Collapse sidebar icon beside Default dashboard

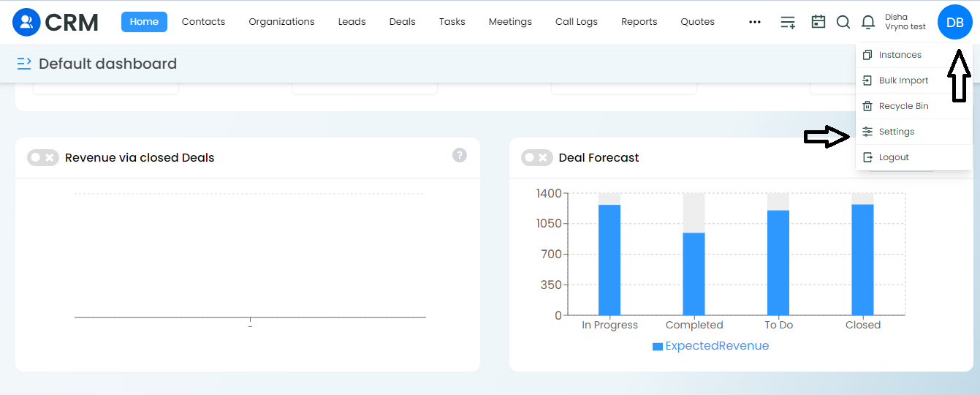coord(24,64)
